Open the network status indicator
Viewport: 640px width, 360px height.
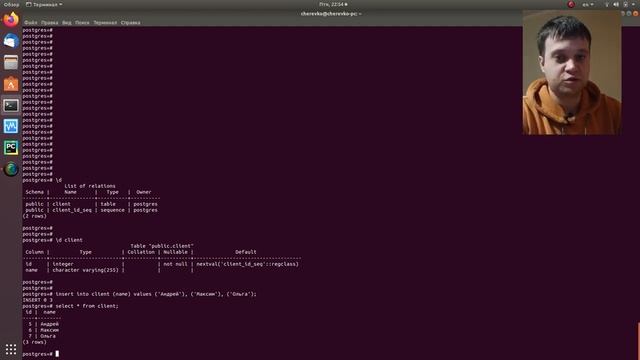pos(607,4)
